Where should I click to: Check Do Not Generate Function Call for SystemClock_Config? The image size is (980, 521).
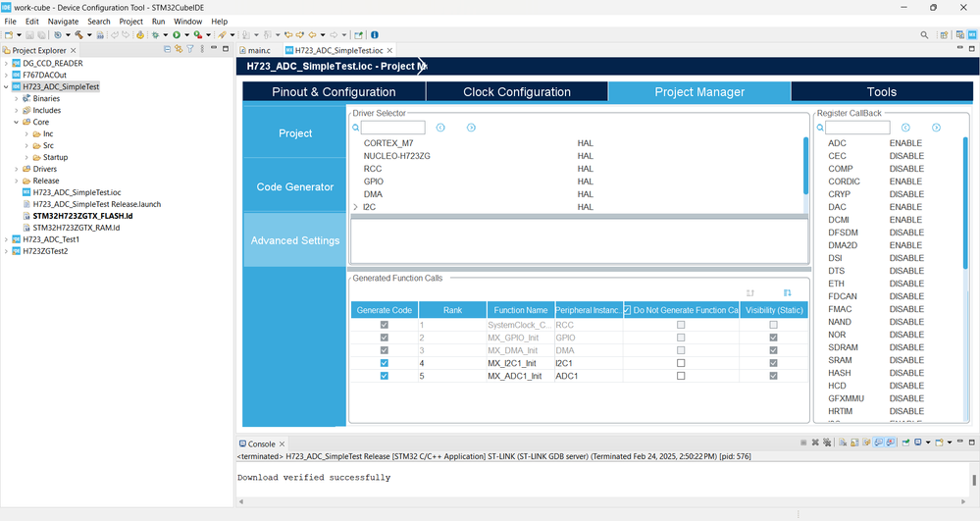tap(681, 325)
